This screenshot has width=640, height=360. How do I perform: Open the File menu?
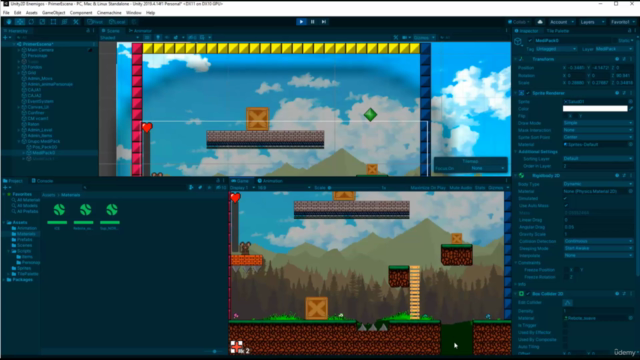pyautogui.click(x=6, y=13)
